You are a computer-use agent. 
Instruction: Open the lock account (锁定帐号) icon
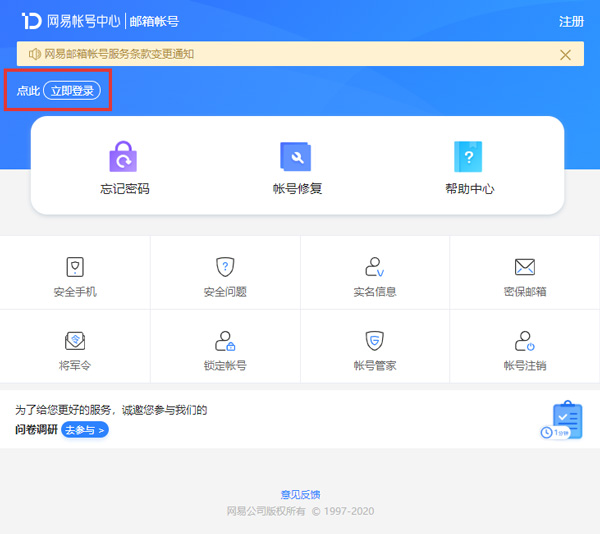point(225,340)
